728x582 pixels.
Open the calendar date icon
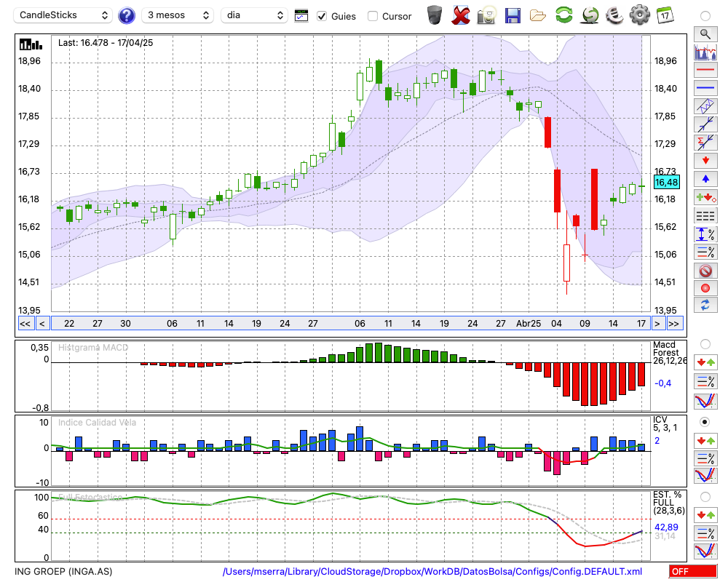pos(665,15)
